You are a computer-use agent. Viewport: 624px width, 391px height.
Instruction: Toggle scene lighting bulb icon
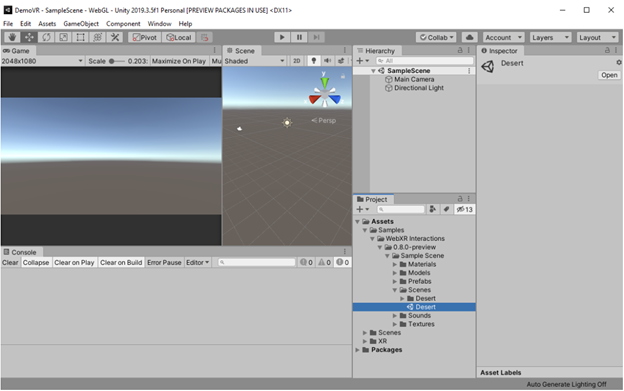(314, 61)
